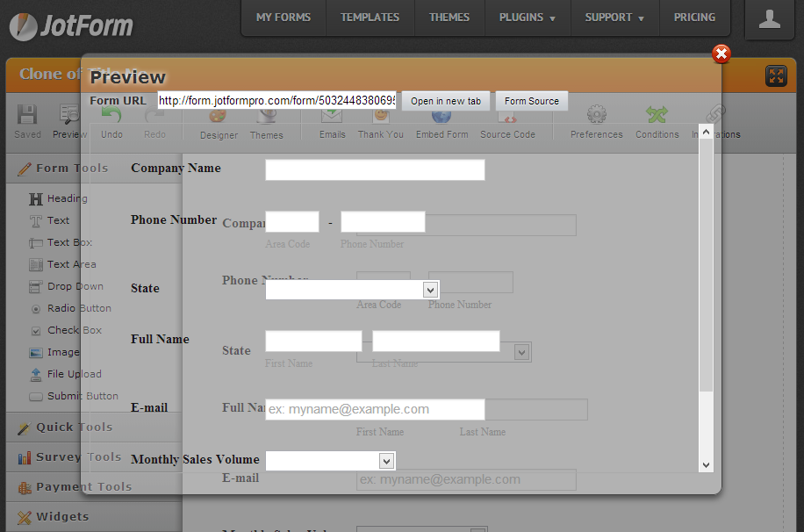The height and width of the screenshot is (532, 804).
Task: Open the Designer toolbar item
Action: click(x=219, y=122)
